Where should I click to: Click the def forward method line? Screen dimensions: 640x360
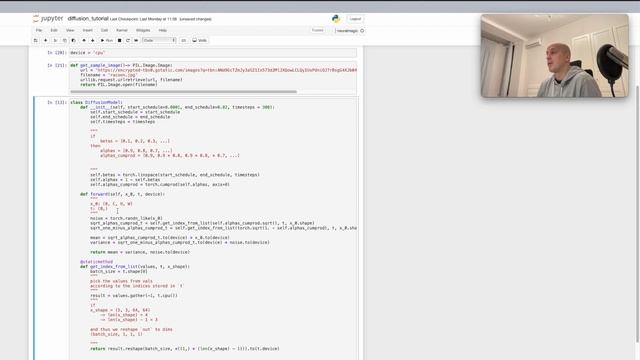point(122,194)
